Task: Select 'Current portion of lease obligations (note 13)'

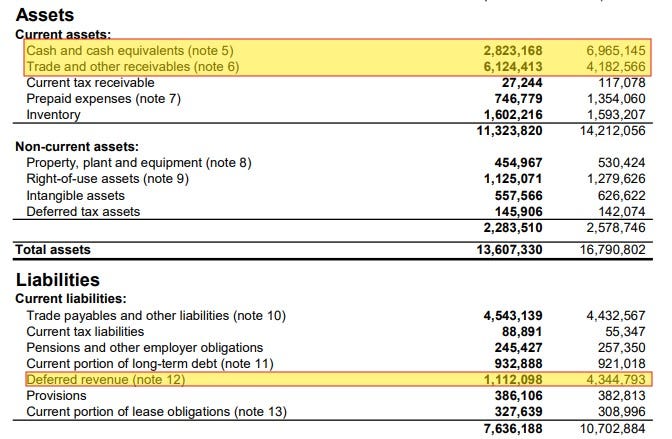Action: (156, 412)
